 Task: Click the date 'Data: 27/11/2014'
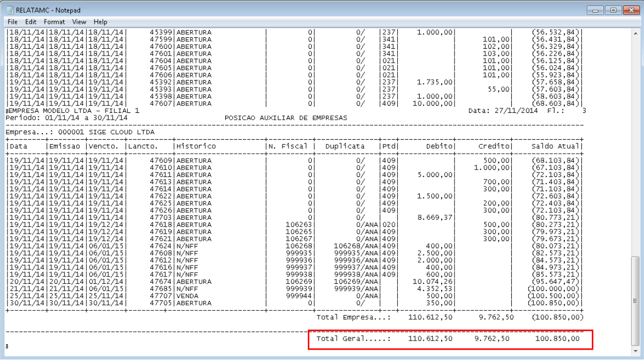[502, 111]
